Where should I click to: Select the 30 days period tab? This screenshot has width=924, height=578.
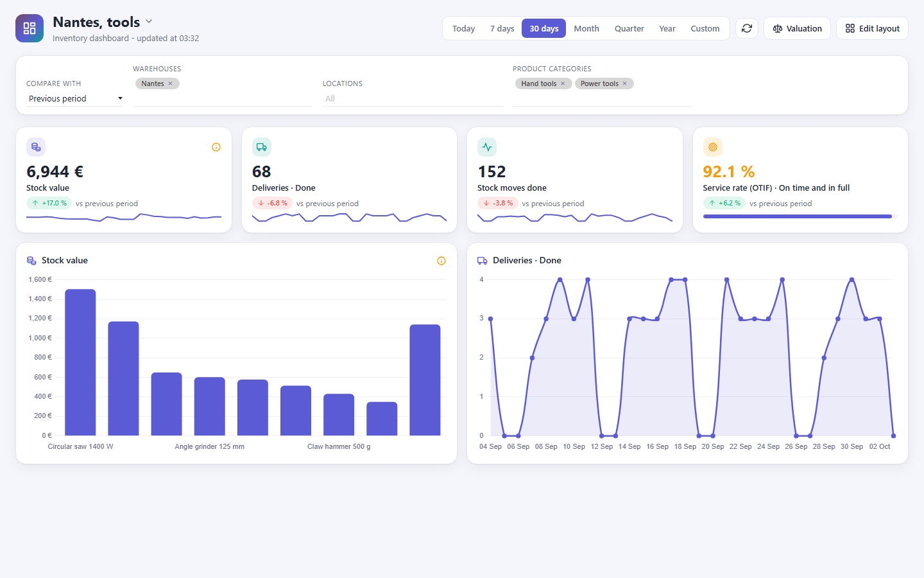(543, 28)
